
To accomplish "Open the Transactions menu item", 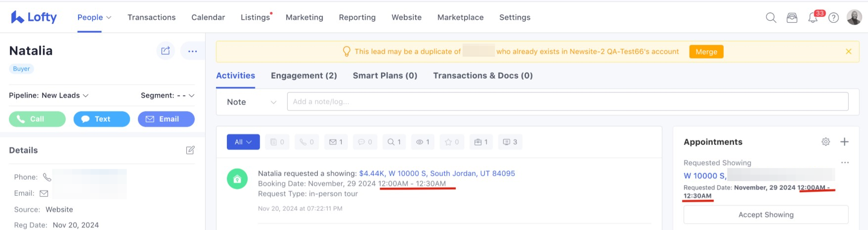I will pyautogui.click(x=151, y=17).
